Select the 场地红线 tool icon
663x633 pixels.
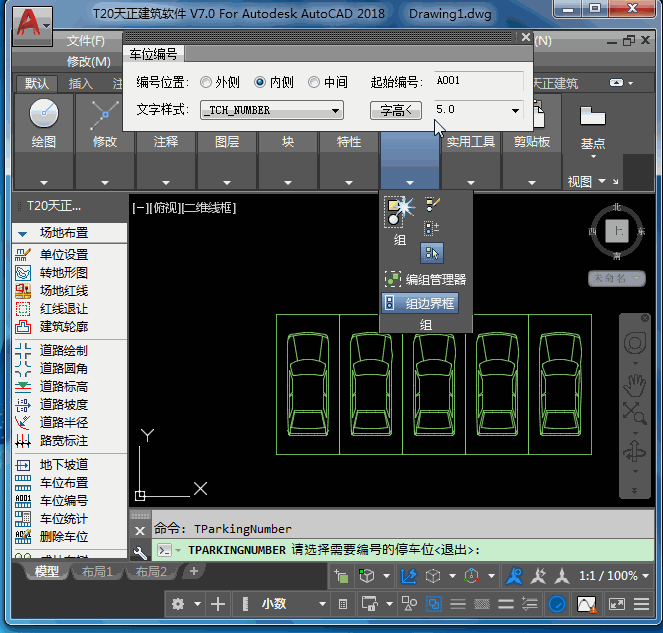pyautogui.click(x=23, y=291)
